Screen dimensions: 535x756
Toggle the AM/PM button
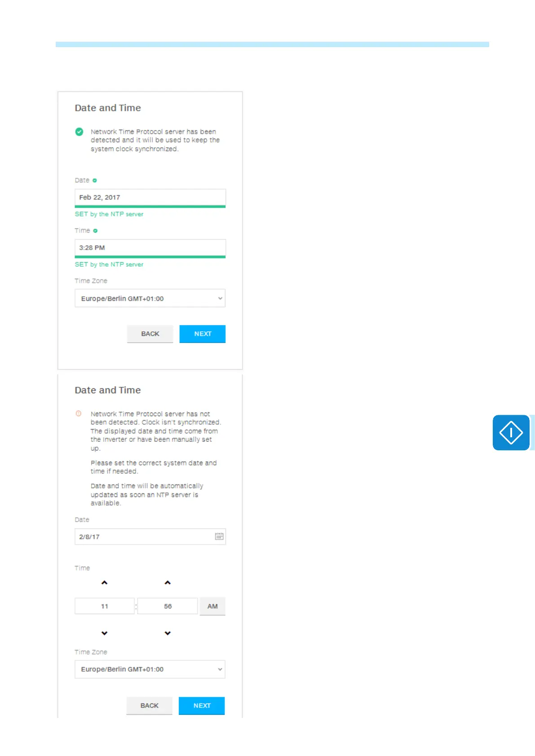pyautogui.click(x=212, y=606)
